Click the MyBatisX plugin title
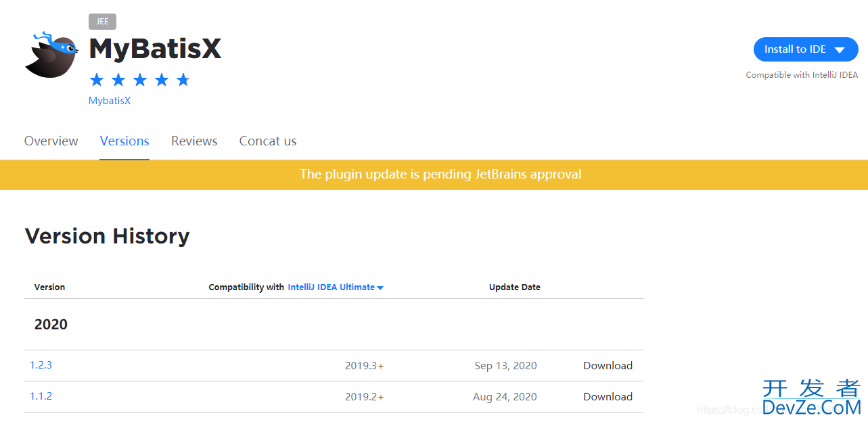Image resolution: width=868 pixels, height=422 pixels. click(156, 49)
